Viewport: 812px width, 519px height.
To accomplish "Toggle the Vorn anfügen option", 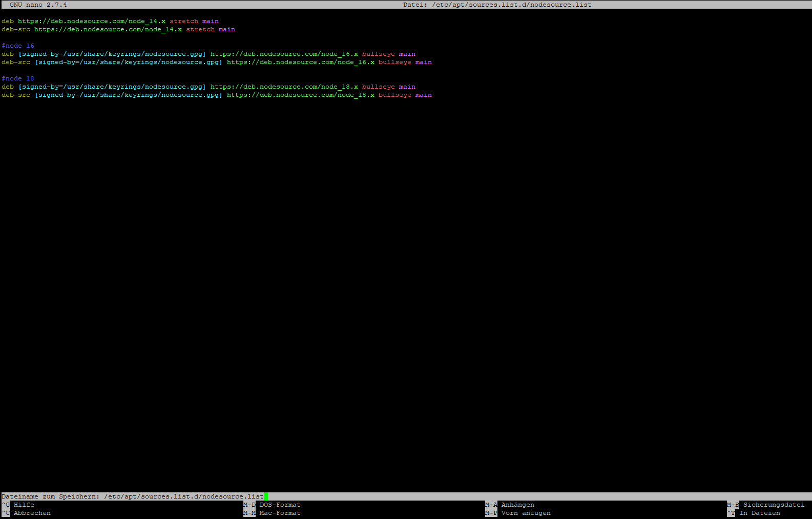I will tap(526, 513).
